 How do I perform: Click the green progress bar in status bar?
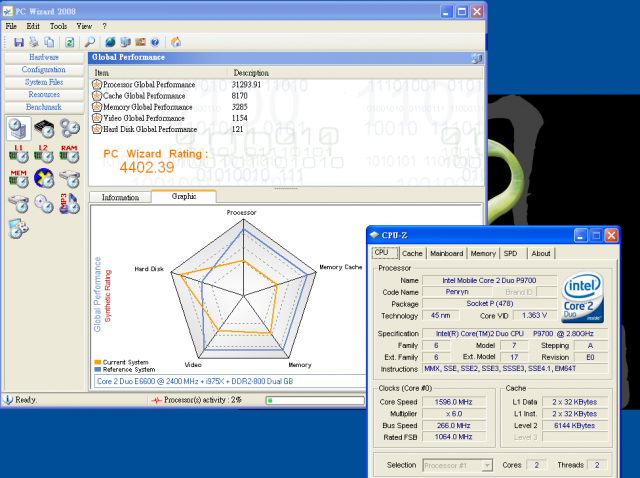click(315, 400)
